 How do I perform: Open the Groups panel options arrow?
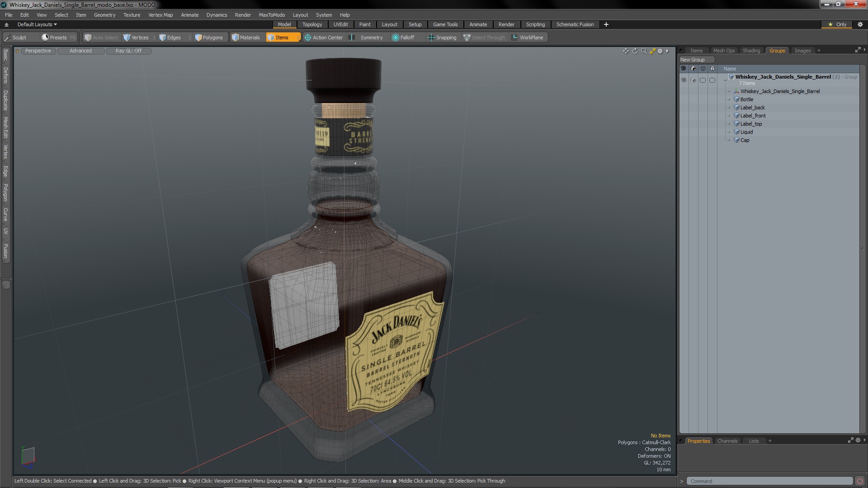pos(864,50)
